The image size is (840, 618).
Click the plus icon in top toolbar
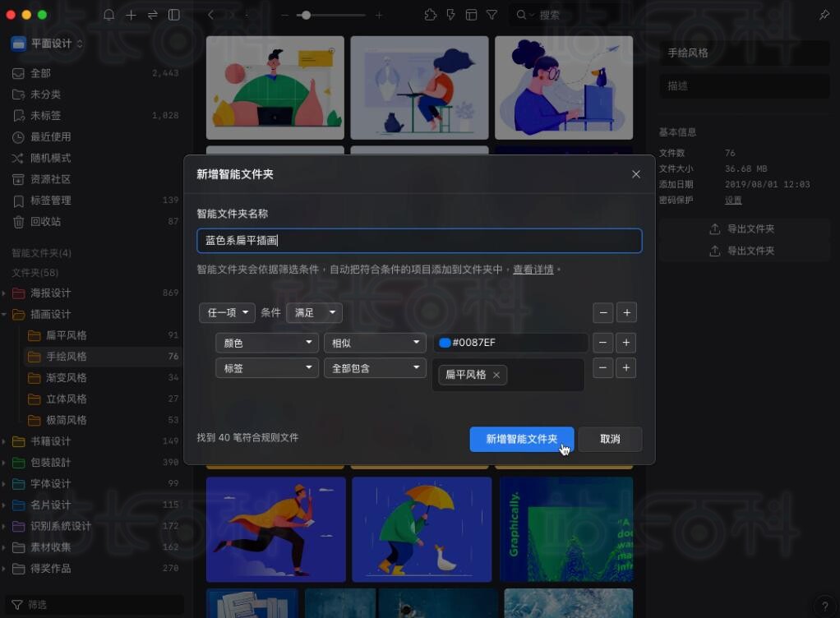[132, 15]
